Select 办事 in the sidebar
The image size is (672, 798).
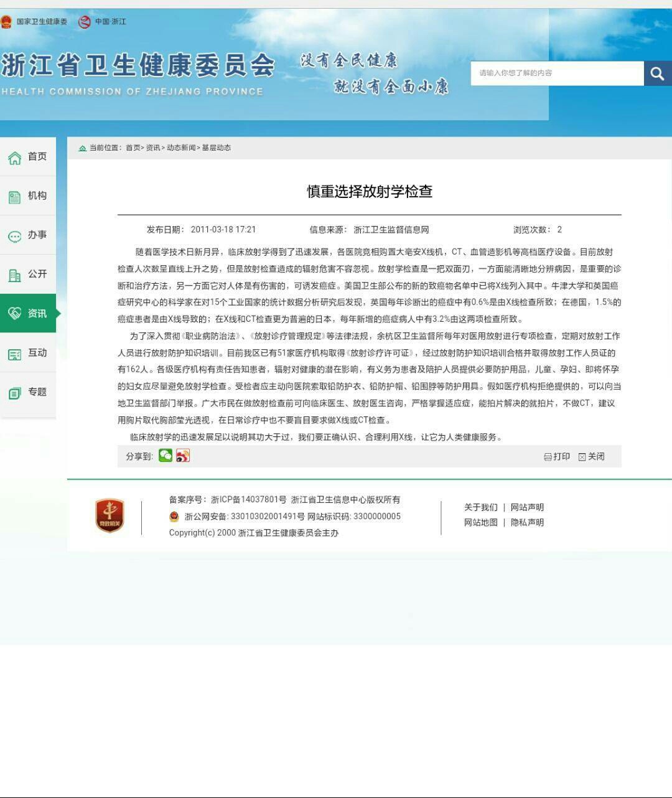click(28, 235)
